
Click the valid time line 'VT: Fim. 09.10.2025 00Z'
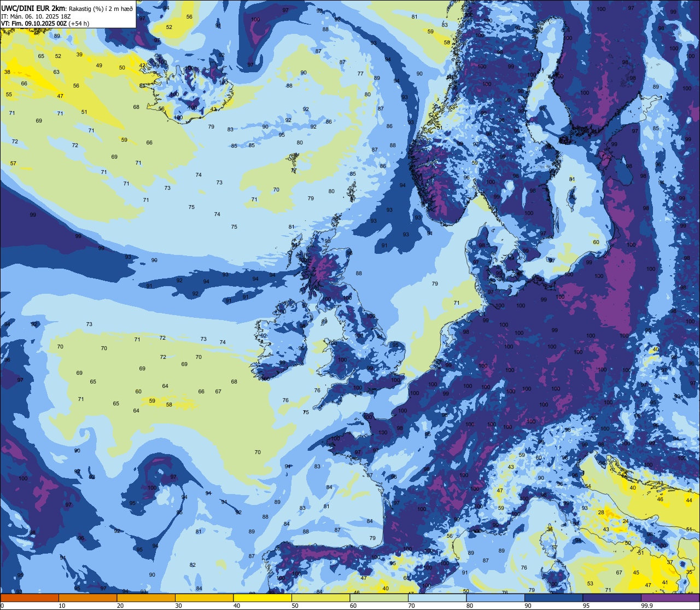coord(34,24)
